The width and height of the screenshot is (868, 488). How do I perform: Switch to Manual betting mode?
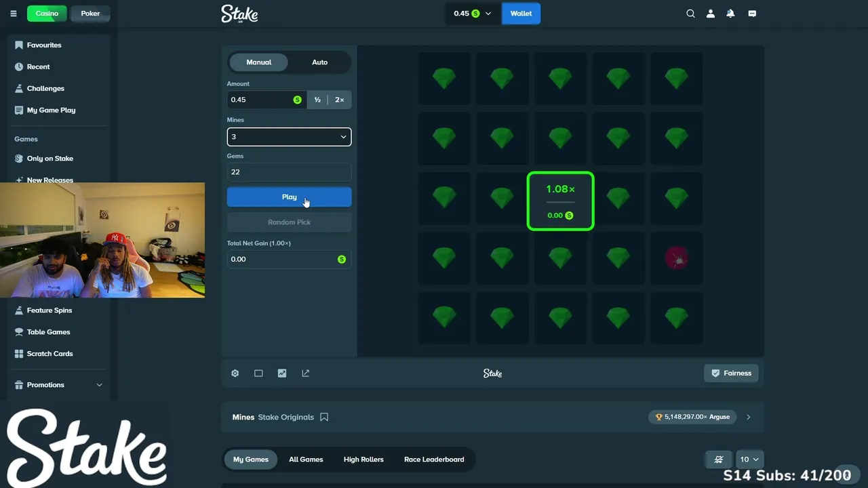pyautogui.click(x=259, y=62)
